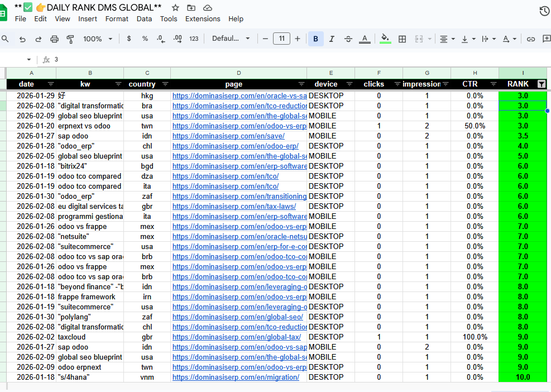
Task: Open the Tools menu
Action: click(169, 19)
